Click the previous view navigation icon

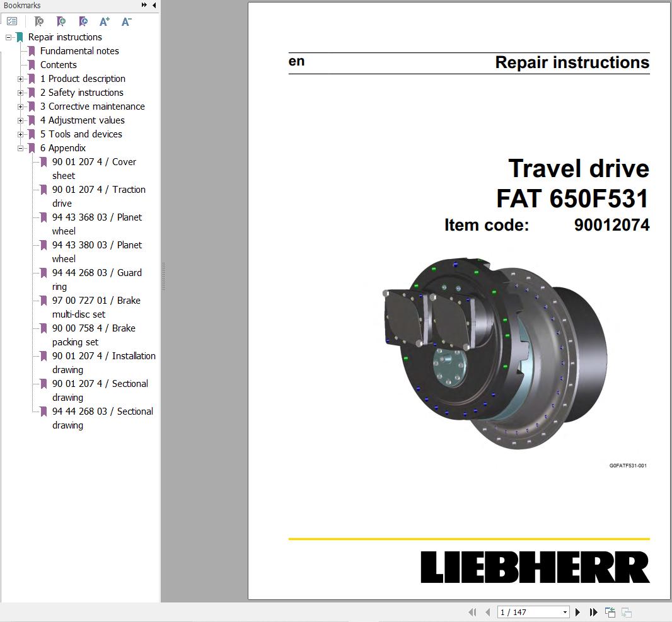(x=610, y=612)
